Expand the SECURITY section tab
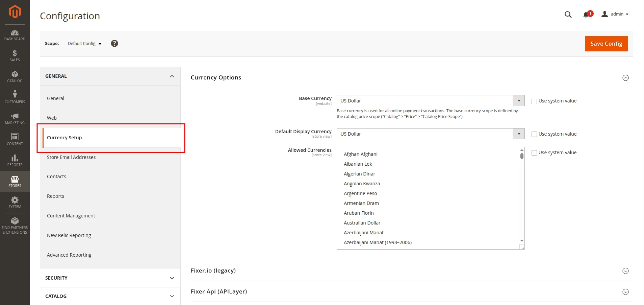This screenshot has height=305, width=644. tap(110, 278)
